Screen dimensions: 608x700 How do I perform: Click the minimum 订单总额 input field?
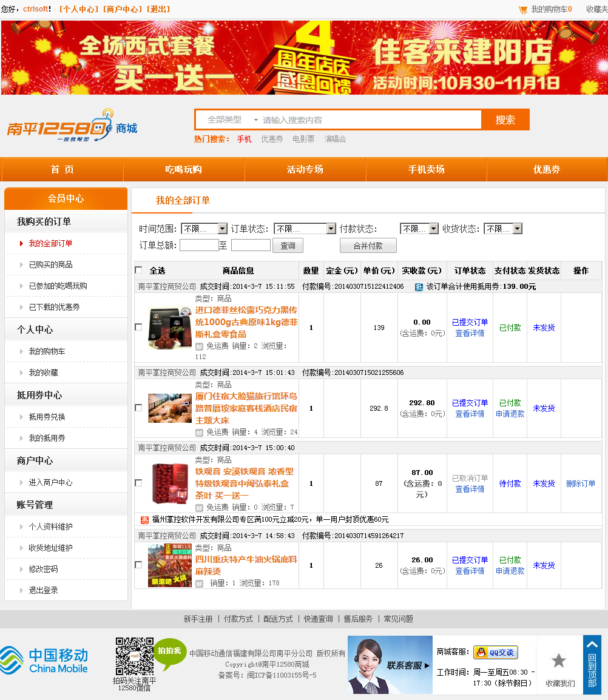click(x=199, y=245)
